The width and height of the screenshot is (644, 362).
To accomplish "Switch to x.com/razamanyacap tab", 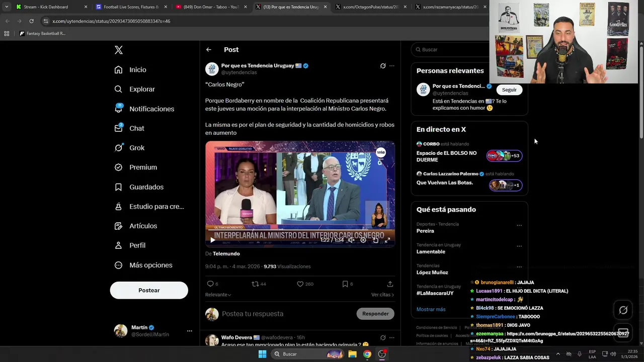I will [451, 7].
